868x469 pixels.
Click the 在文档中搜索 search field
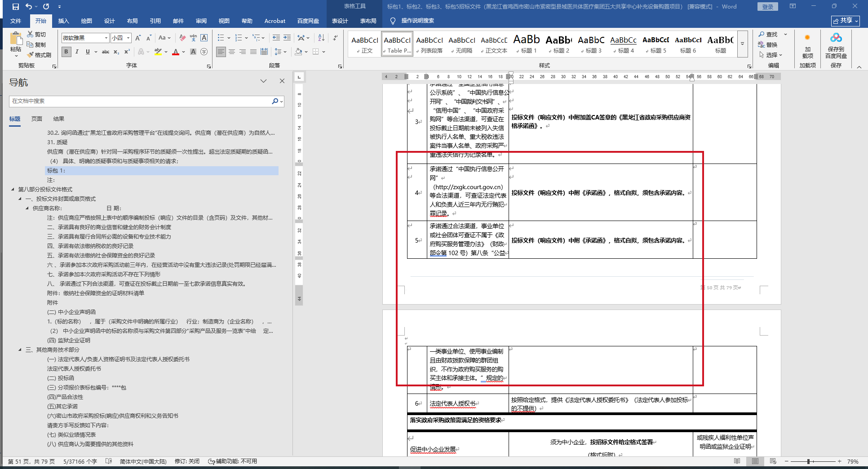139,102
